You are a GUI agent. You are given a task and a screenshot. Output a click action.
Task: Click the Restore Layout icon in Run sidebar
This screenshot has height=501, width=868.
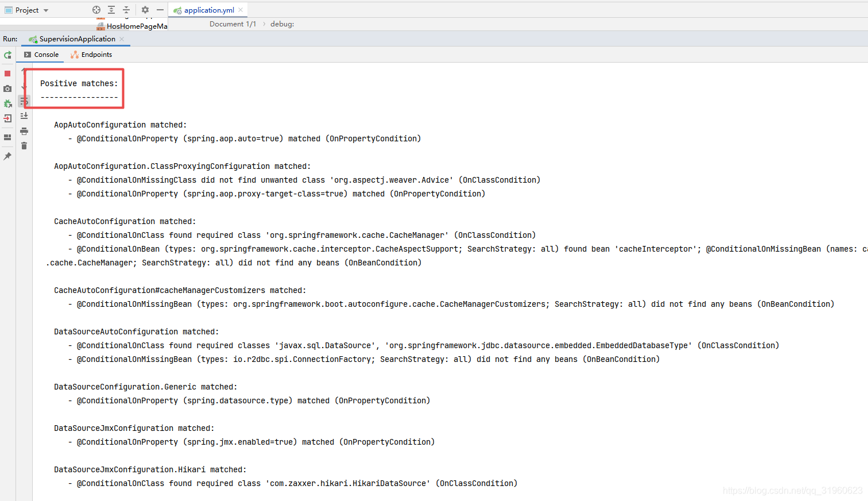(x=7, y=137)
